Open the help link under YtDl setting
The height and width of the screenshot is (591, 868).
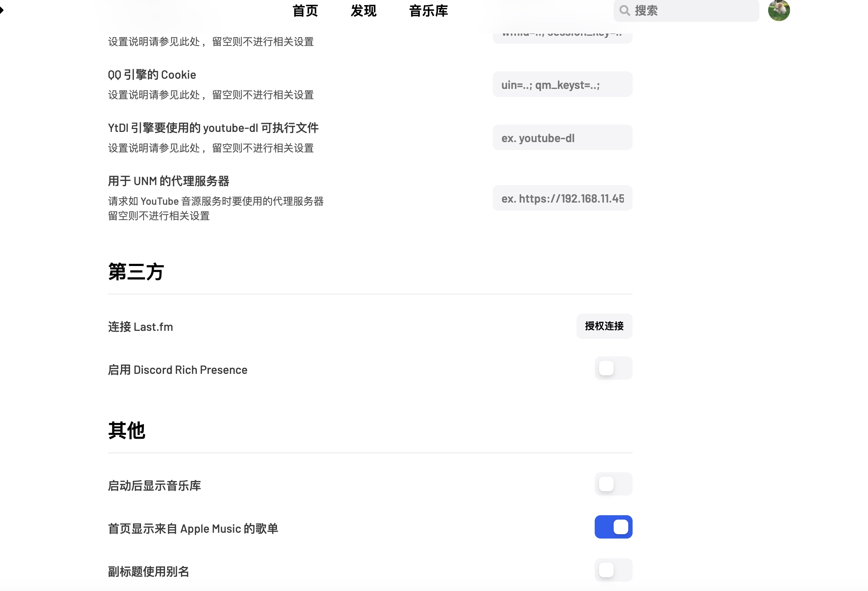[190, 148]
